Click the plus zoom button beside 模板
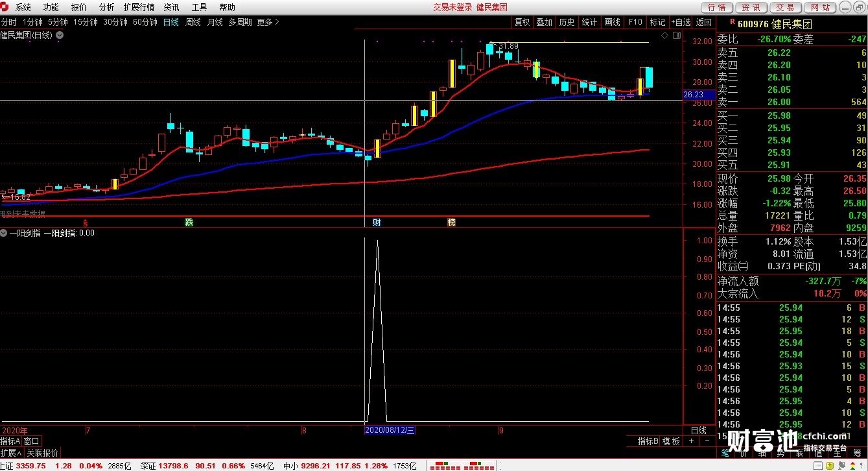The width and height of the screenshot is (868, 471). (x=691, y=441)
